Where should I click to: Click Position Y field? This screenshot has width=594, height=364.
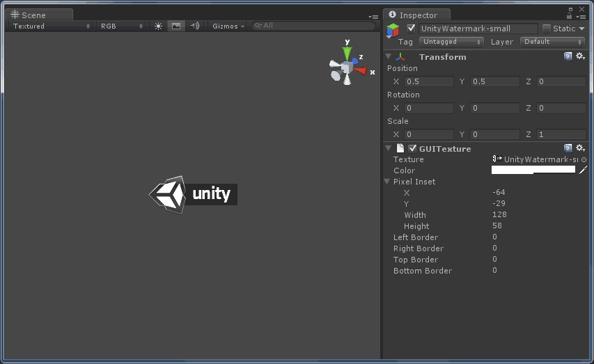pyautogui.click(x=494, y=81)
